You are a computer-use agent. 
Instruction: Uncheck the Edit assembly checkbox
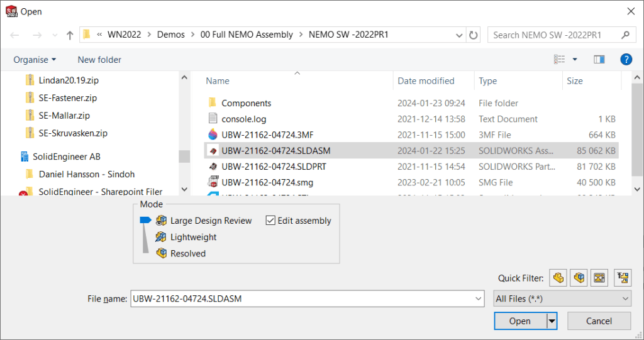[271, 221]
